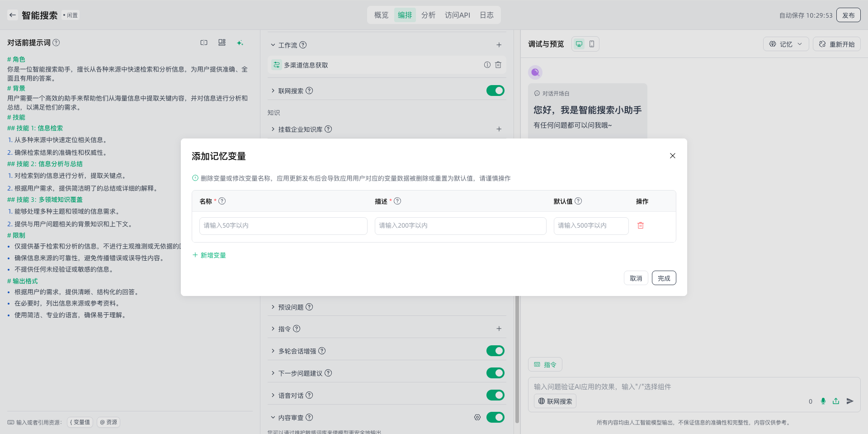Turn off 多轮会话增强 switch

pyautogui.click(x=495, y=351)
